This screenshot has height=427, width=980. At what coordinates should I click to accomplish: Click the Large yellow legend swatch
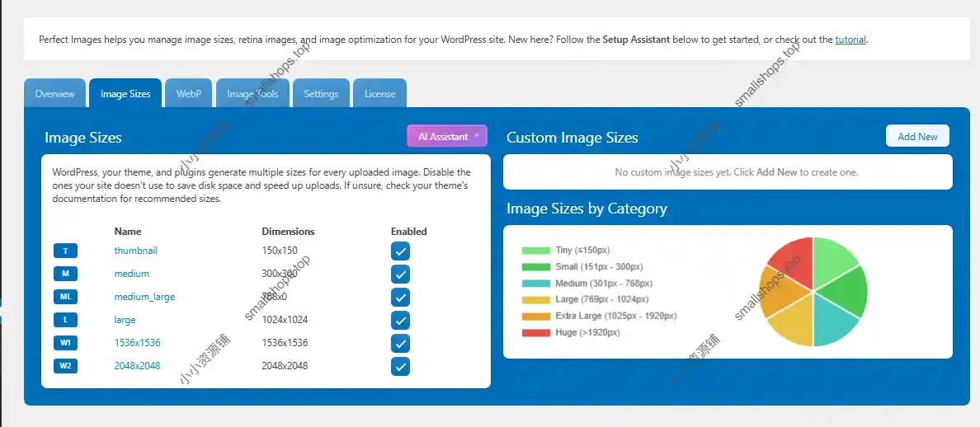[x=535, y=300]
